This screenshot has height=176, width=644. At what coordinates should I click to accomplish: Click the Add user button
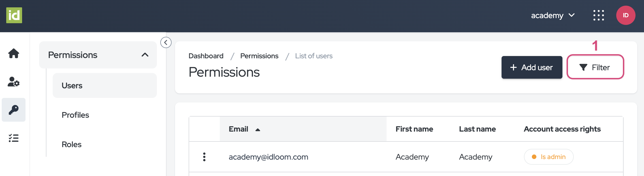point(532,67)
